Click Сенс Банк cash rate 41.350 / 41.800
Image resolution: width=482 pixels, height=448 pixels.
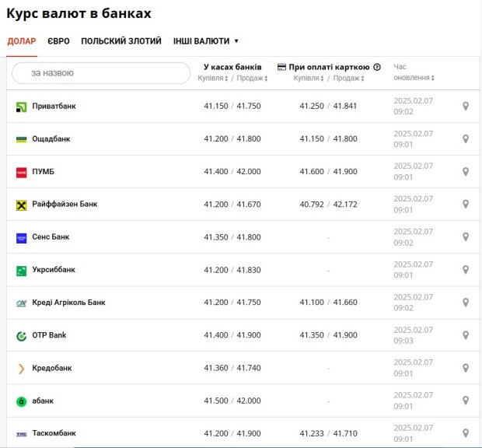(x=232, y=237)
